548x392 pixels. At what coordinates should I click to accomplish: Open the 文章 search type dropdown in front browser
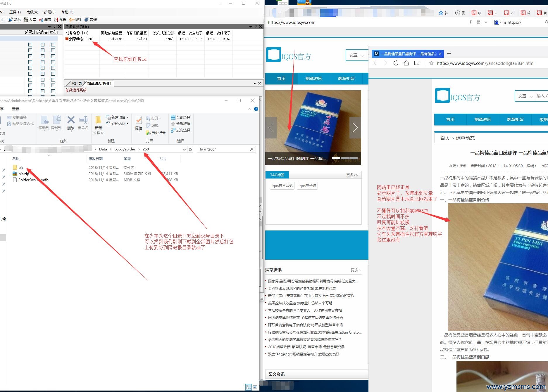(526, 96)
